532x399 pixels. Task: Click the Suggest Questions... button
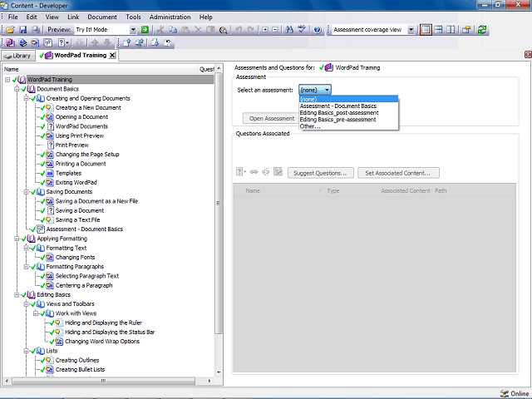pos(321,173)
